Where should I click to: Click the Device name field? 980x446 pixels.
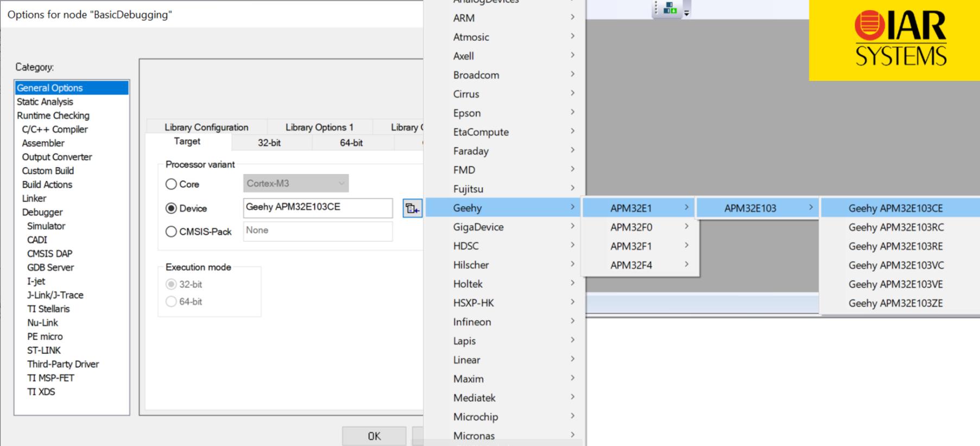318,208
